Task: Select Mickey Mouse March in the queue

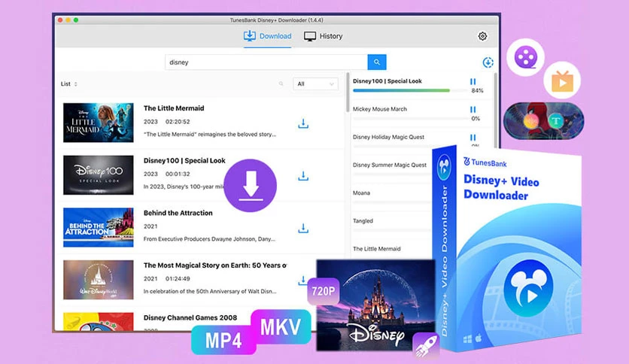Action: click(379, 109)
